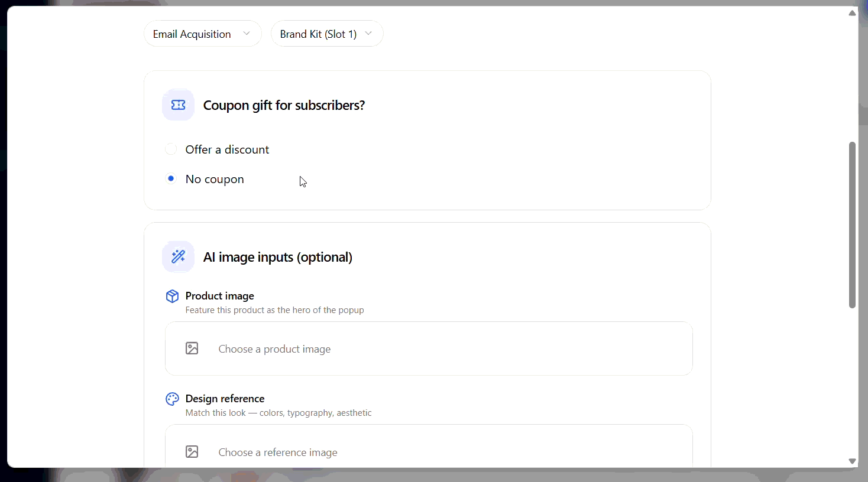Click the AI magic wand icon
The width and height of the screenshot is (868, 482).
pyautogui.click(x=178, y=256)
